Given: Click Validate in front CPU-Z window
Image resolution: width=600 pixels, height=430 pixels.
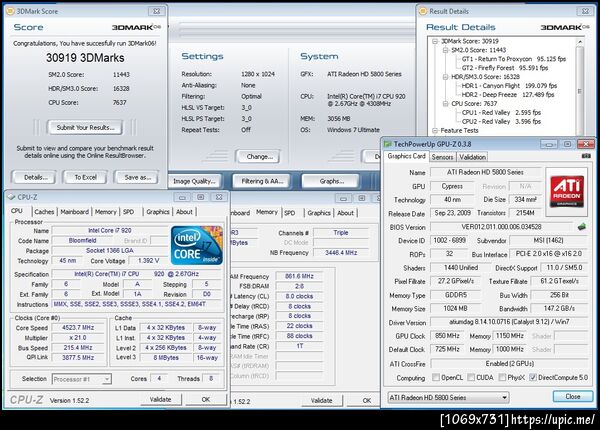Looking at the screenshot, I should [x=160, y=399].
